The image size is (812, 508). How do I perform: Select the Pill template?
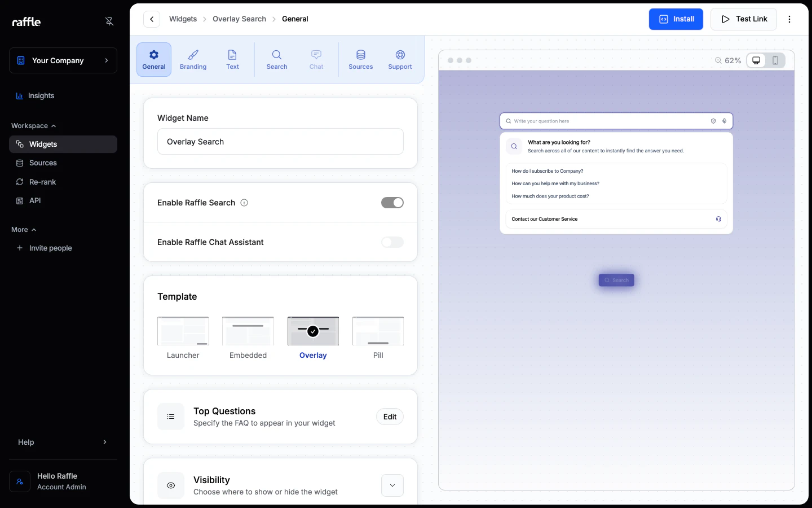[x=378, y=338]
